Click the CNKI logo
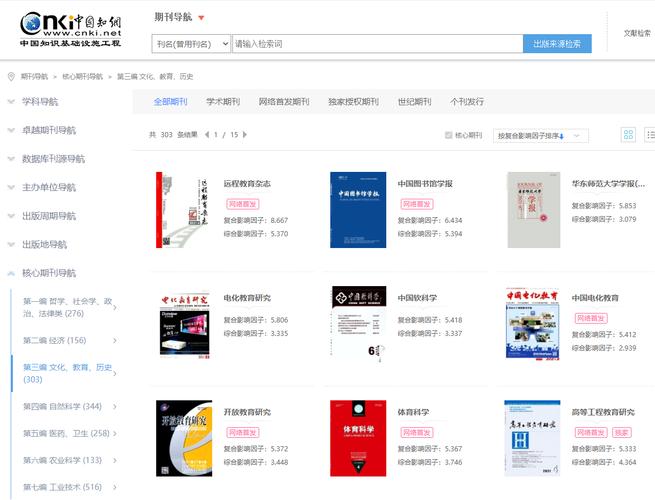Screen dimensions: 655x500 pos(71,29)
